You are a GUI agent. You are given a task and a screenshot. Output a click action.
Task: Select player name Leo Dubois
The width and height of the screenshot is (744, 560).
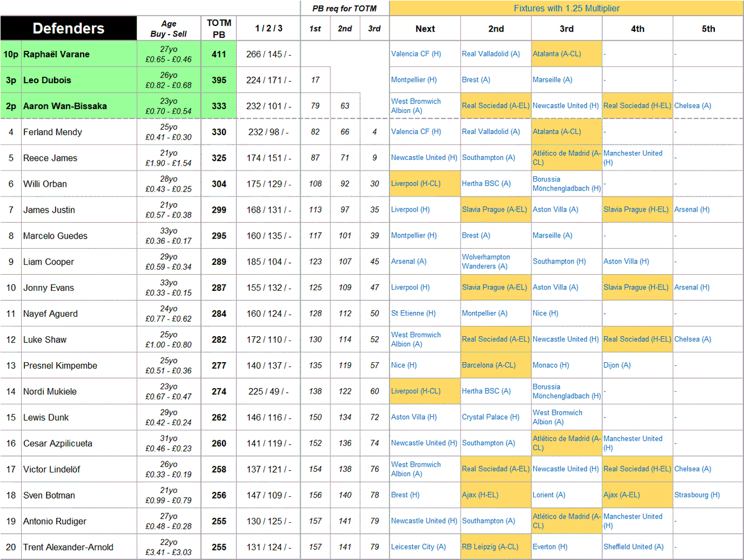[x=46, y=80]
